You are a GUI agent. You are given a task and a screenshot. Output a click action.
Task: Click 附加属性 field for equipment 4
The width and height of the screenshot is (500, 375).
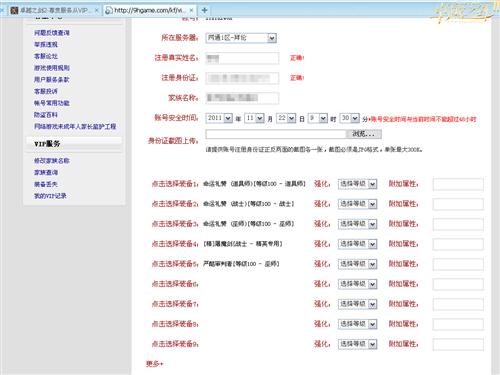pyautogui.click(x=458, y=244)
